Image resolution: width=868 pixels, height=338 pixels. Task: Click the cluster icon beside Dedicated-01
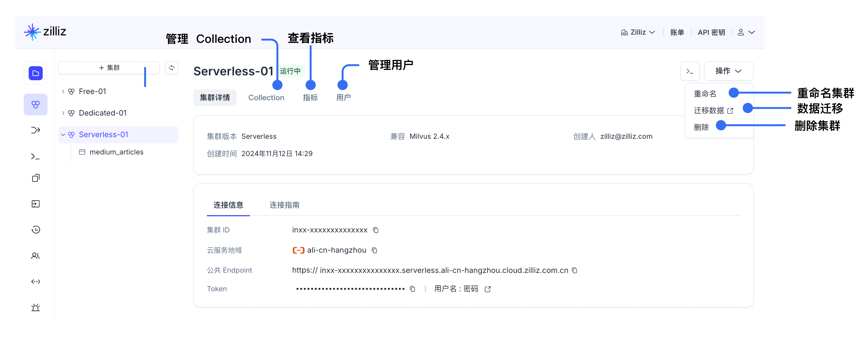tap(71, 113)
